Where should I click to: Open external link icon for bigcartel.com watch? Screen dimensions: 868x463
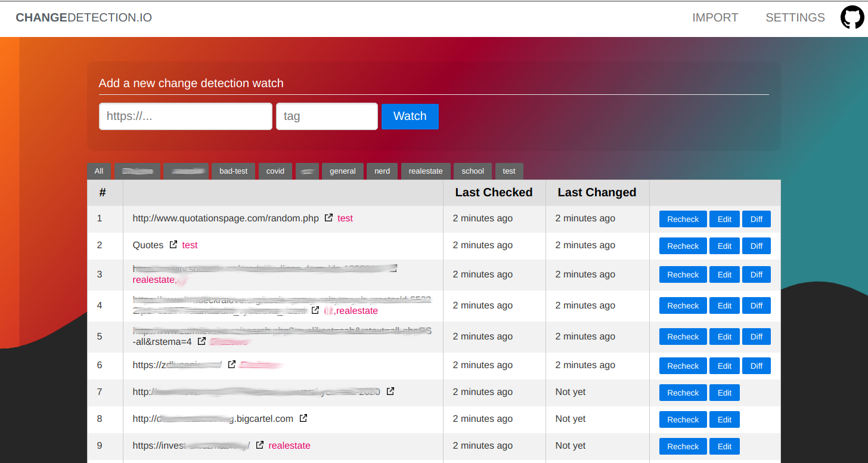pyautogui.click(x=303, y=418)
